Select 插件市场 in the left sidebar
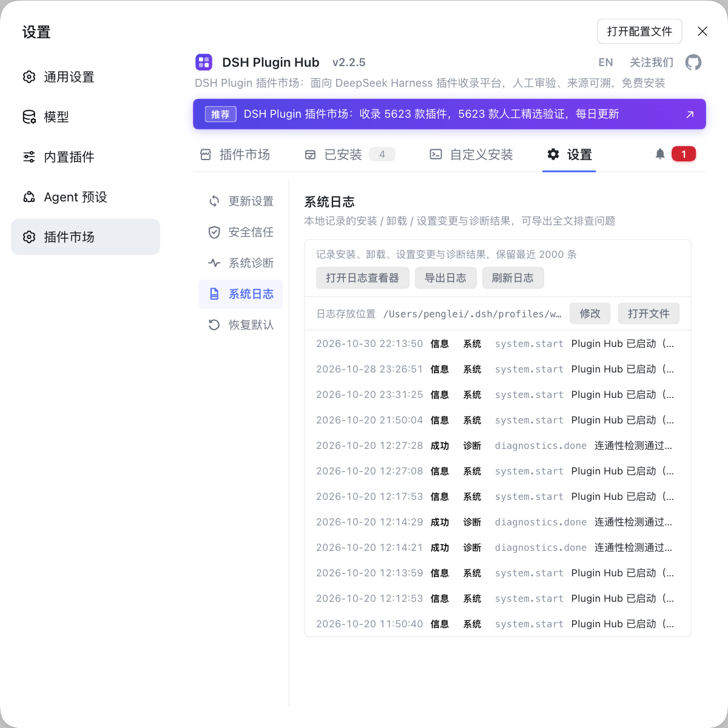 tap(86, 237)
